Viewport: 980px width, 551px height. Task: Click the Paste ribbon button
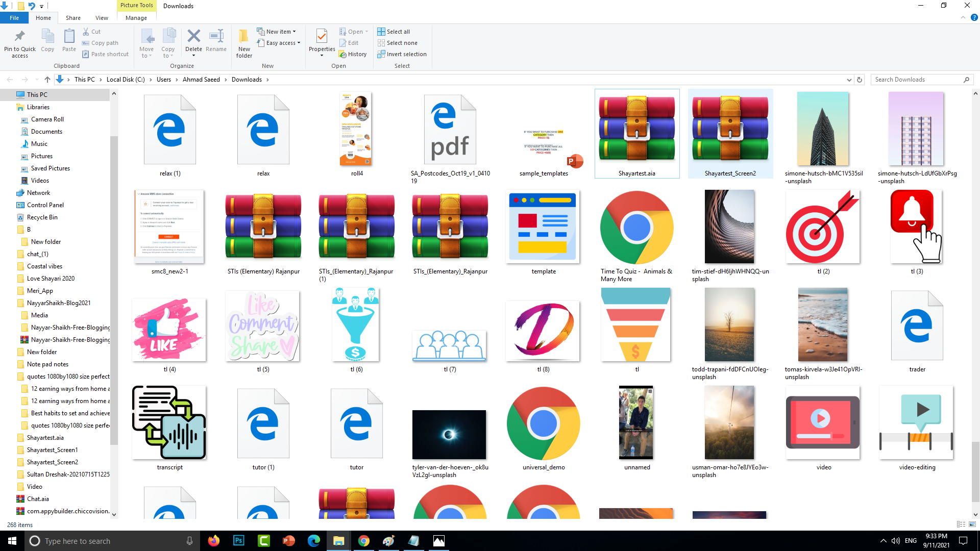69,41
